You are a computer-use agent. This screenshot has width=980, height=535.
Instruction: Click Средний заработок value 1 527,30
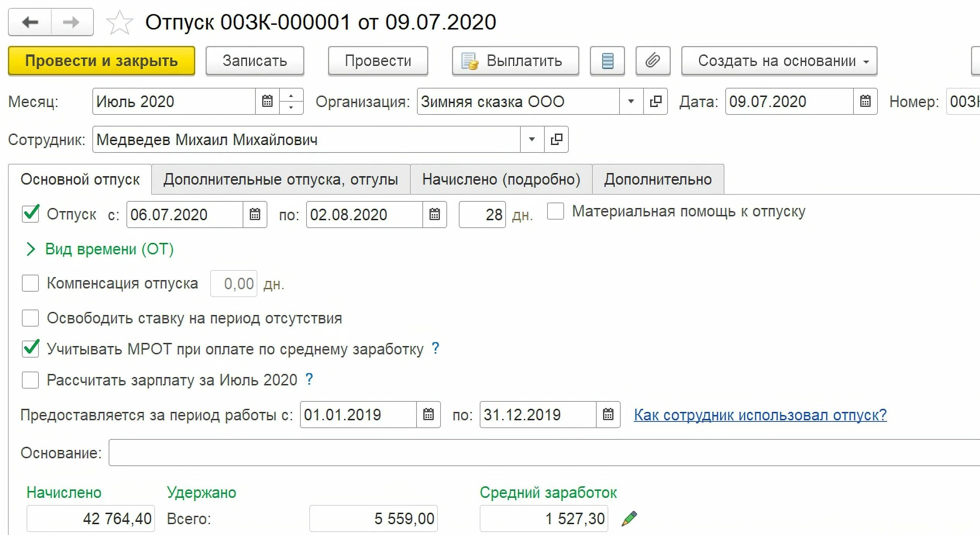coord(544,518)
